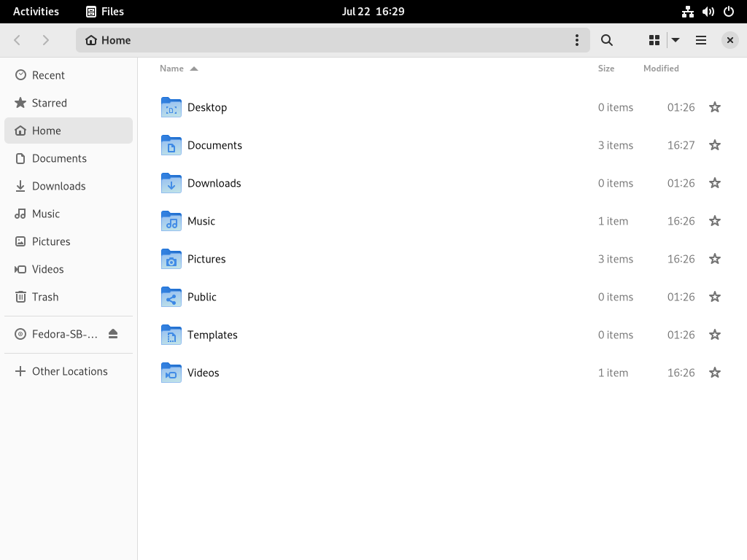Screen dimensions: 747x560
Task: Select the Pictures folder icon in the list
Action: pos(171,259)
